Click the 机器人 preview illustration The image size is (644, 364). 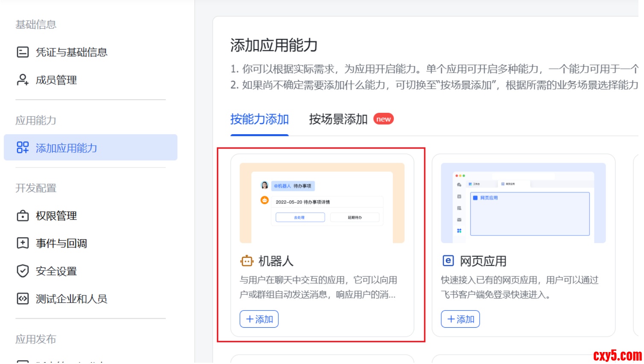tap(322, 203)
